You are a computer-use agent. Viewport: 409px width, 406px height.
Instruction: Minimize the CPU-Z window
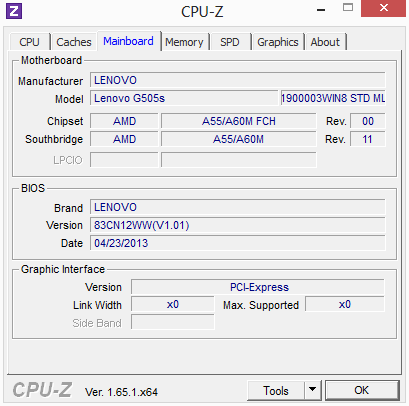click(x=321, y=10)
